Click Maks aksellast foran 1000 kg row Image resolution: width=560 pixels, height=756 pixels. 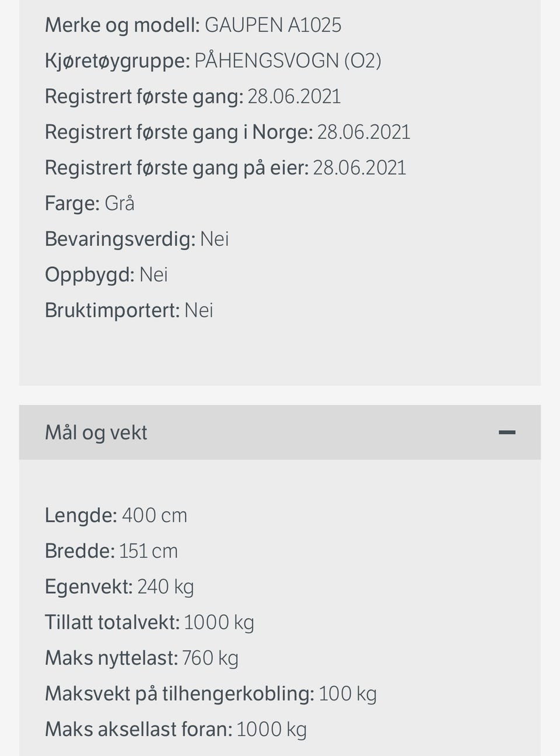coord(176,729)
